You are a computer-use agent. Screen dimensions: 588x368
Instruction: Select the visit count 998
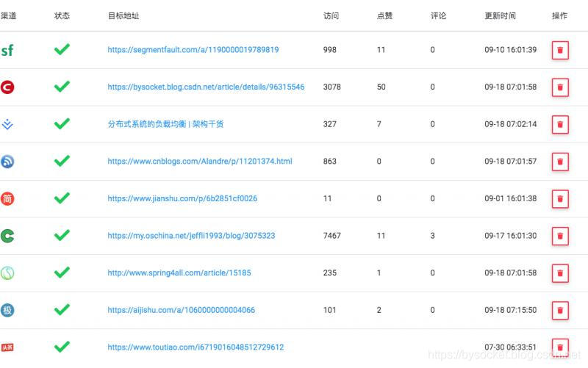[x=329, y=50]
